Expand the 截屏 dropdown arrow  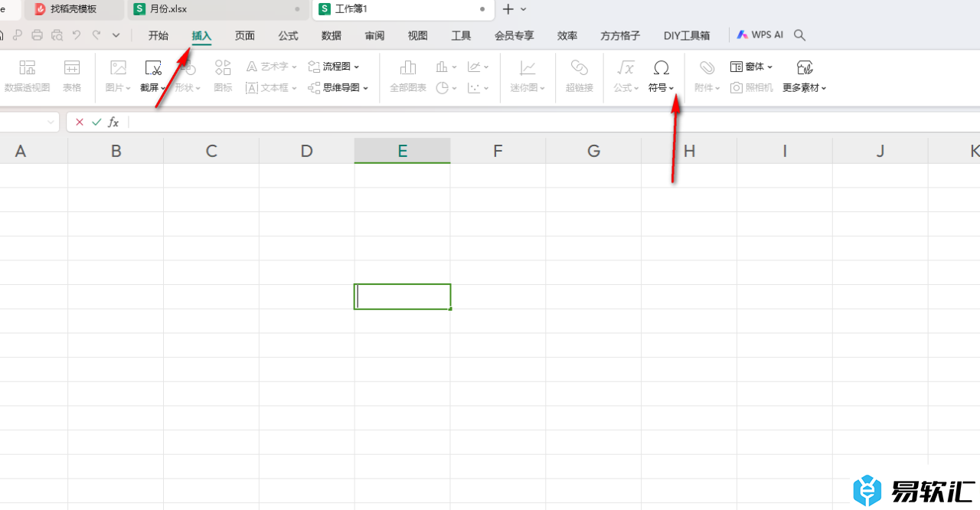pos(163,89)
